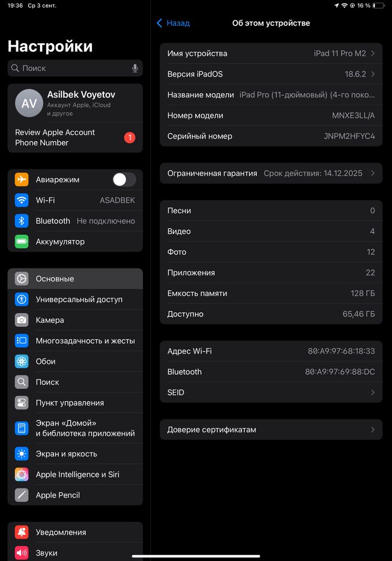Tap the AV account avatar
The image size is (392, 561).
[x=29, y=103]
